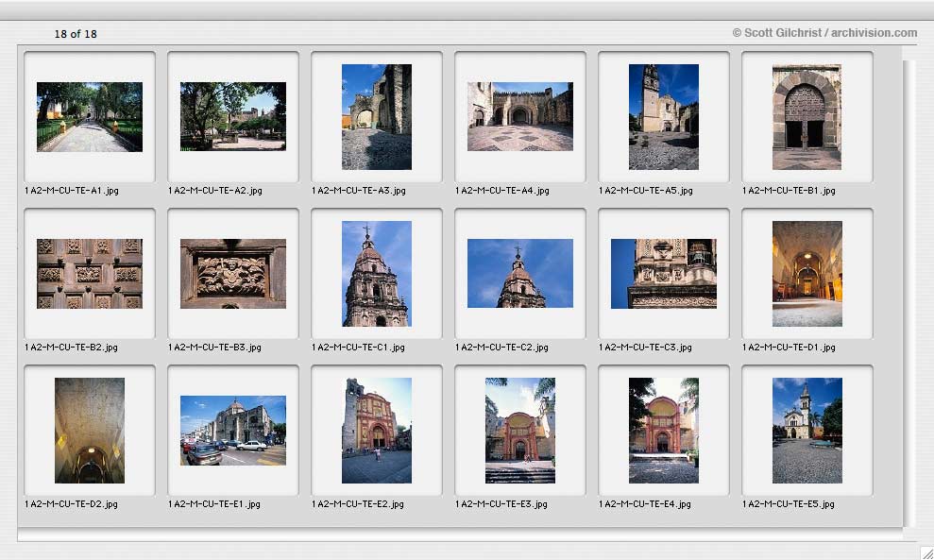This screenshot has width=934, height=560.
Task: Click filename label 1A2-M-CU-TE-E3.jpg
Action: (501, 504)
